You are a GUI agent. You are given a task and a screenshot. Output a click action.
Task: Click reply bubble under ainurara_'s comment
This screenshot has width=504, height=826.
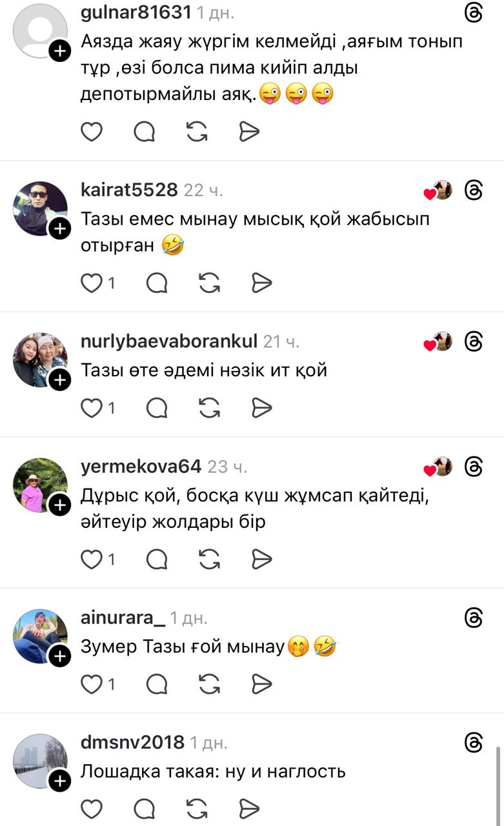coord(157,685)
